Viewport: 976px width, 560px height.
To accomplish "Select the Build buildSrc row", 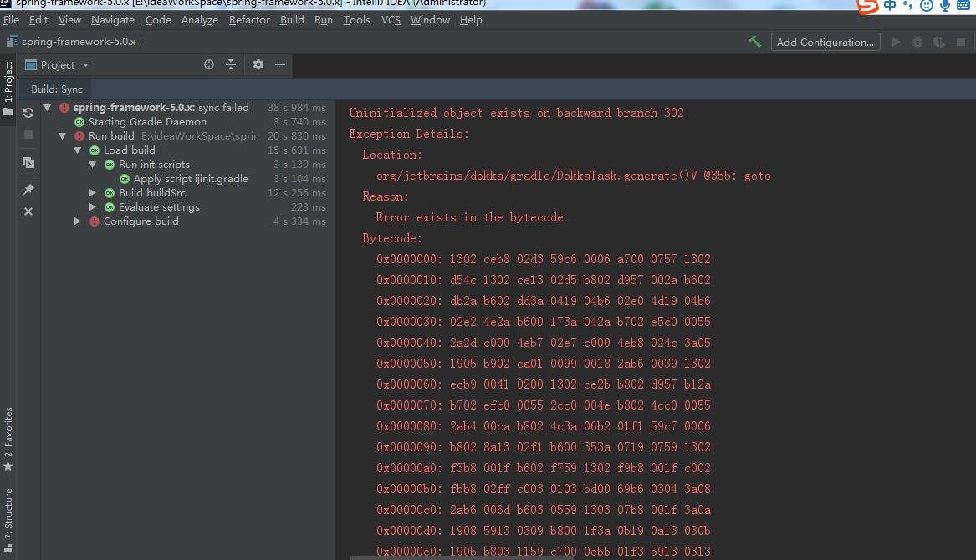I will tap(187, 193).
